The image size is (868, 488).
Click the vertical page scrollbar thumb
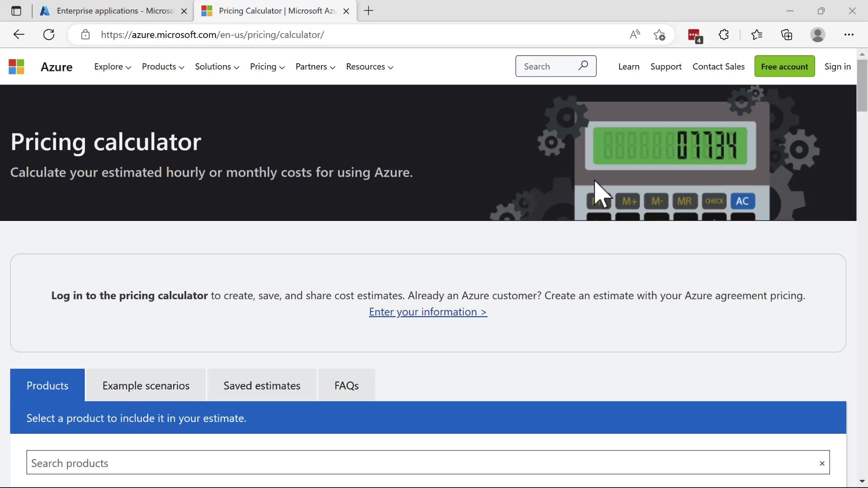(x=862, y=86)
